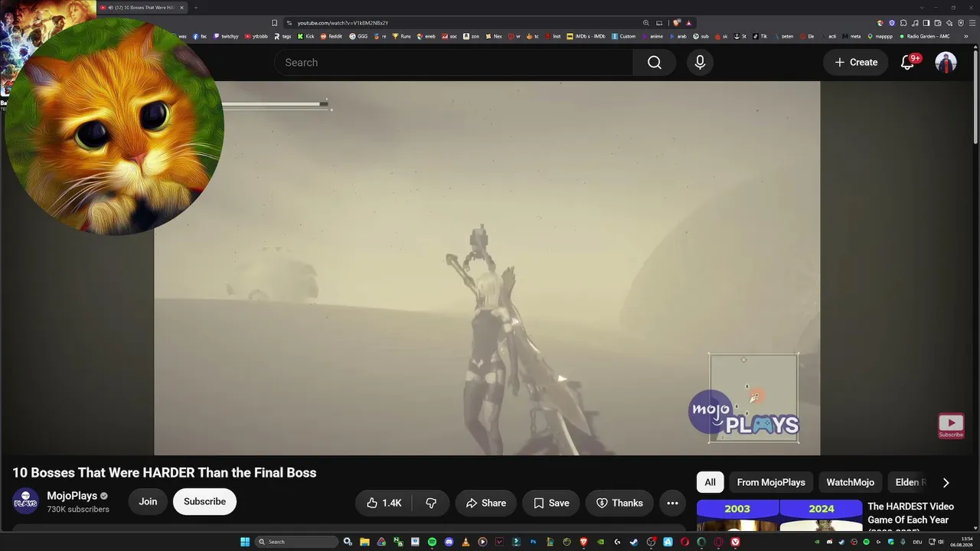Select the WatchMojo chip
This screenshot has width=980, height=551.
pyautogui.click(x=850, y=482)
